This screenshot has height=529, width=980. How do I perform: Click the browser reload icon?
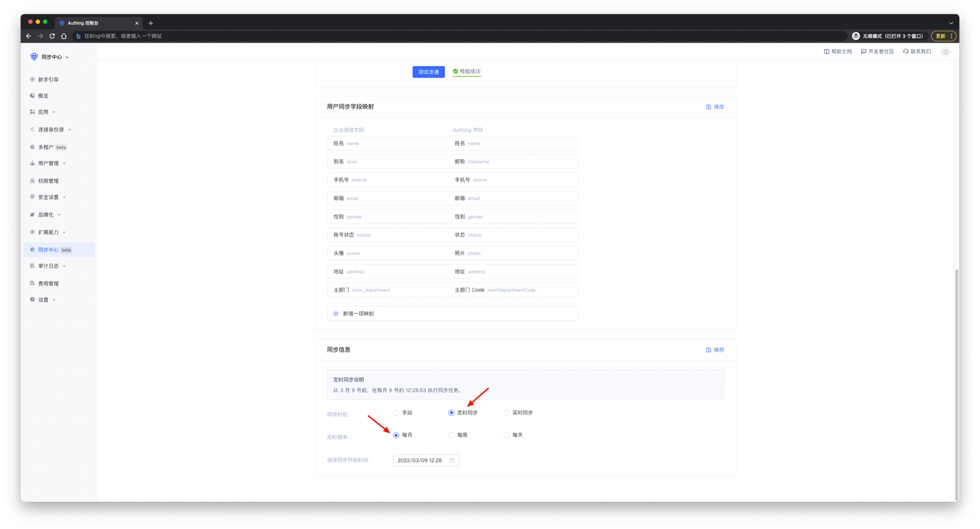52,36
